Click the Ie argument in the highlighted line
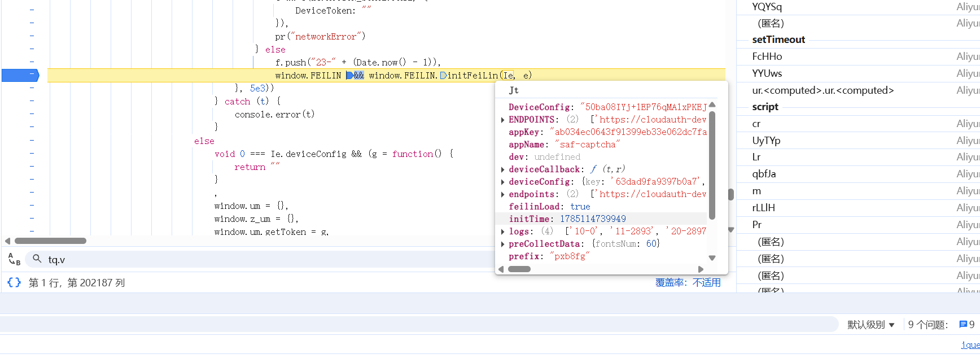980x358 pixels. tap(509, 75)
